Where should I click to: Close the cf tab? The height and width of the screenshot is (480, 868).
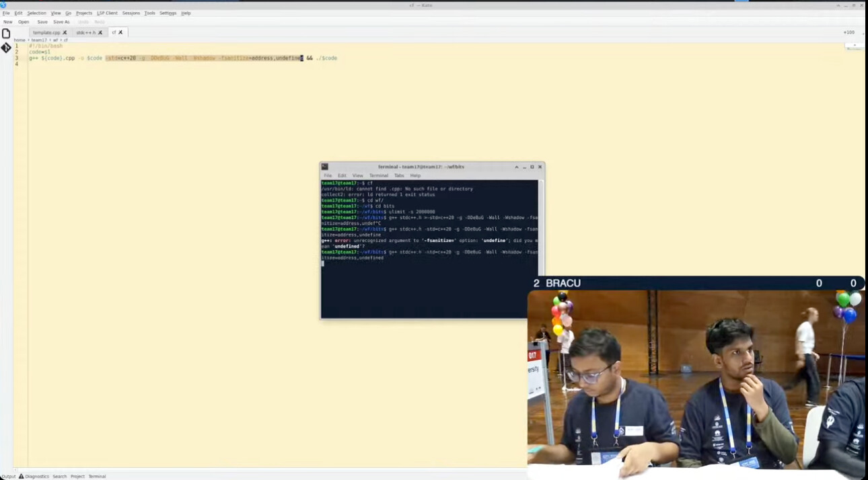point(120,32)
